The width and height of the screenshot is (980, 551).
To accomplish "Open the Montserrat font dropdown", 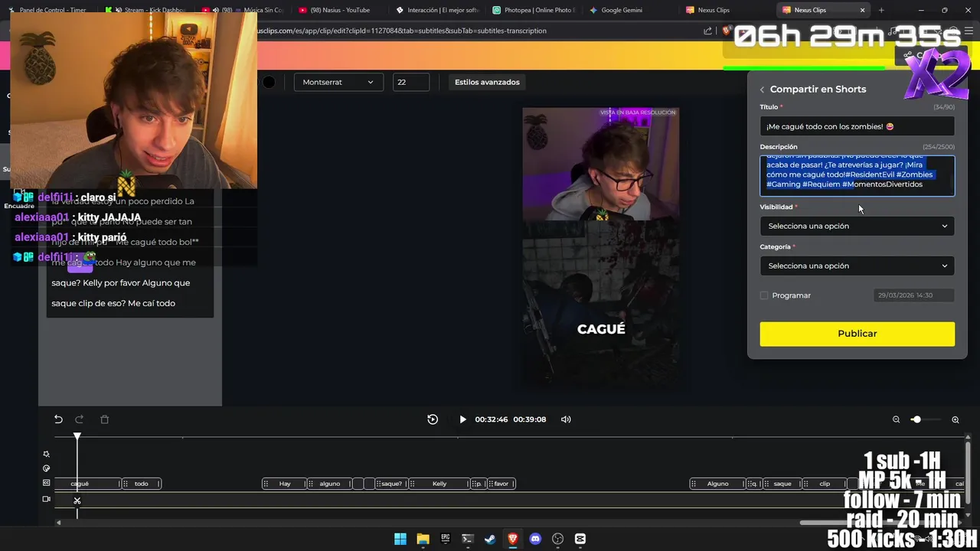I will 338,82.
